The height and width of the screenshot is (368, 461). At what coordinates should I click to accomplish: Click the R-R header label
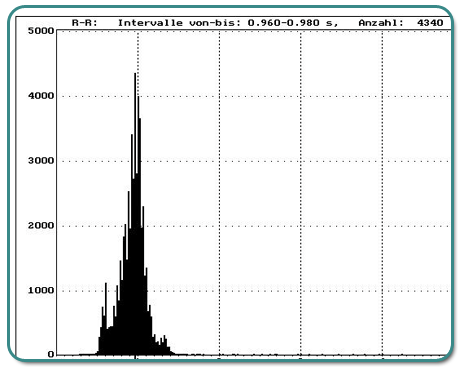pyautogui.click(x=85, y=23)
